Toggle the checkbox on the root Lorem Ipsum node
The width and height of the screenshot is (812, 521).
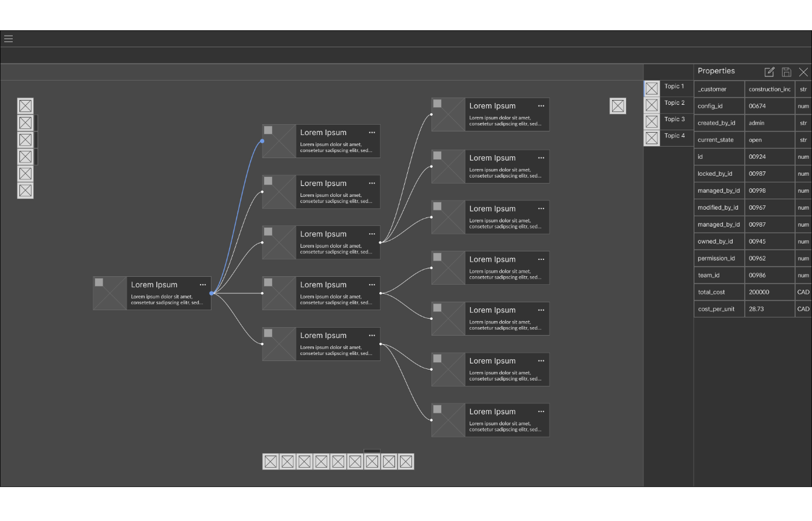click(x=99, y=282)
